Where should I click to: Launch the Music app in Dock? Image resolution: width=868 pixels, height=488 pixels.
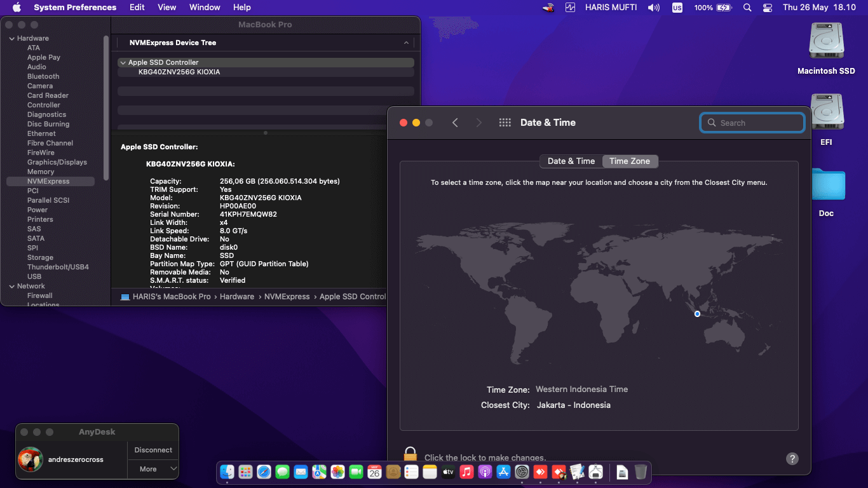(x=466, y=472)
